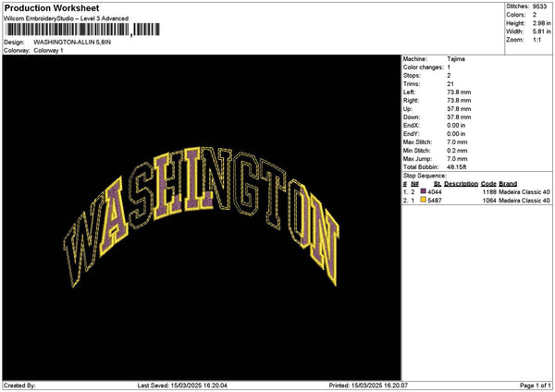
Task: Click the Trims value 21
Action: pos(450,84)
